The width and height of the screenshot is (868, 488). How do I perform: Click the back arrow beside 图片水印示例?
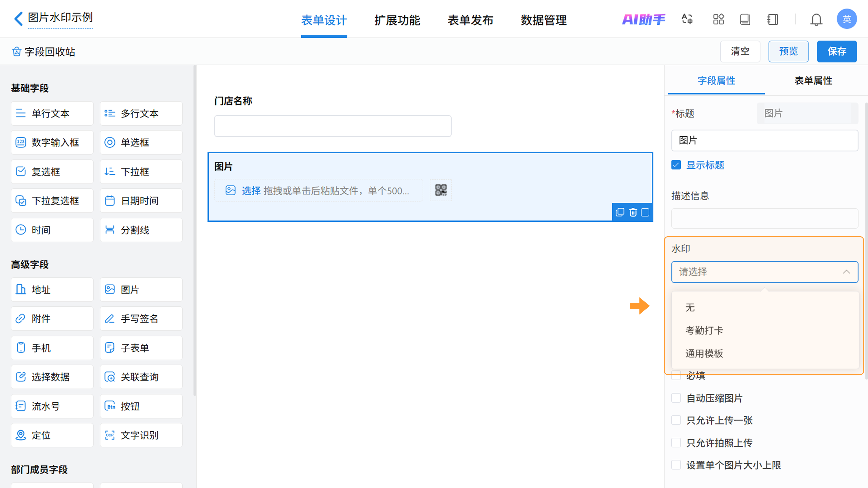(19, 19)
